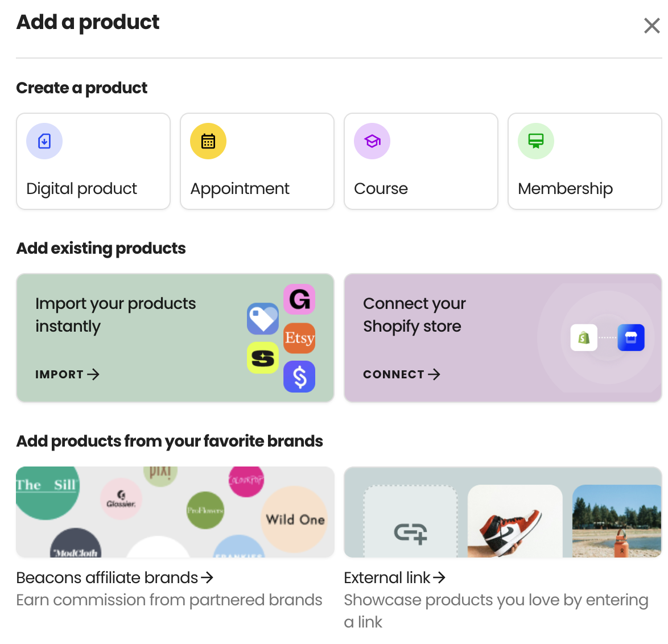Click the sneaker product thumbnail

point(515,521)
